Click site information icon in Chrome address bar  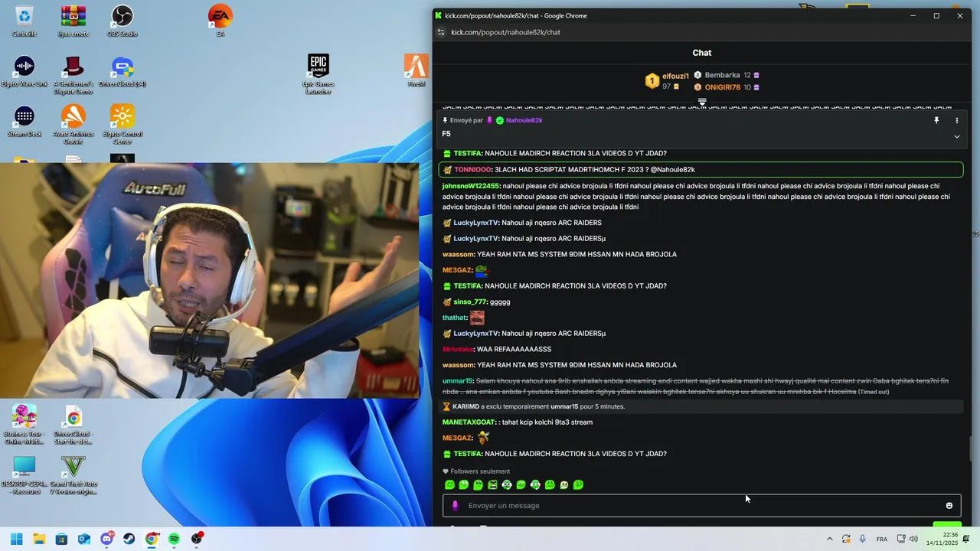(440, 32)
